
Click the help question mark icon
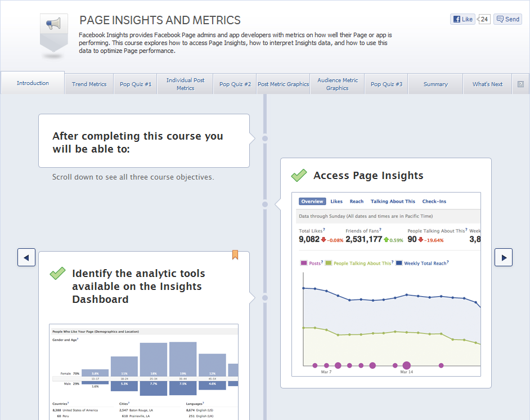coord(520,84)
